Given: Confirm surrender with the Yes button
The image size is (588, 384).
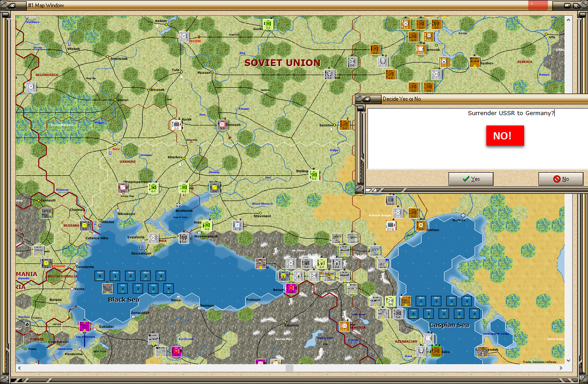Looking at the screenshot, I should [x=471, y=179].
